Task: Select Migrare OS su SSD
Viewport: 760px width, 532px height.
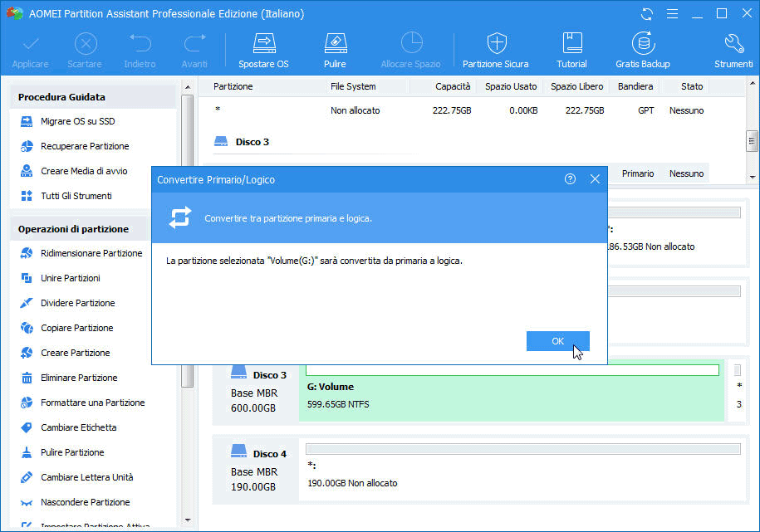Action: [68, 121]
